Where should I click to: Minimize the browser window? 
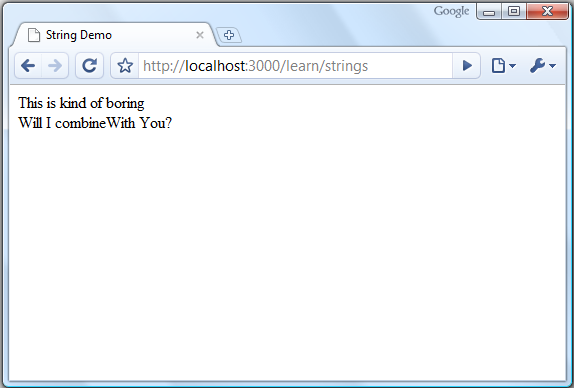pyautogui.click(x=489, y=12)
